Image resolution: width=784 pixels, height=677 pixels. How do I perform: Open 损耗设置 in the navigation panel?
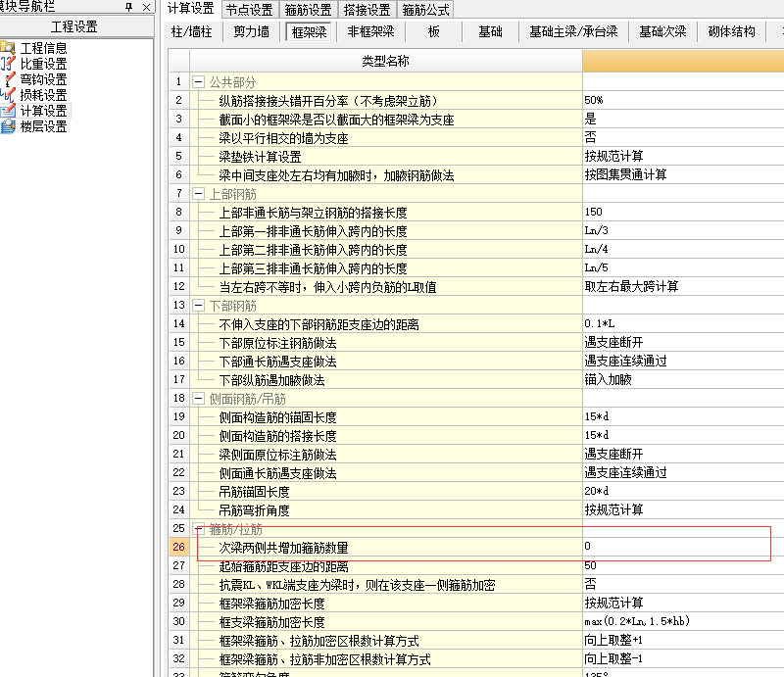point(43,95)
